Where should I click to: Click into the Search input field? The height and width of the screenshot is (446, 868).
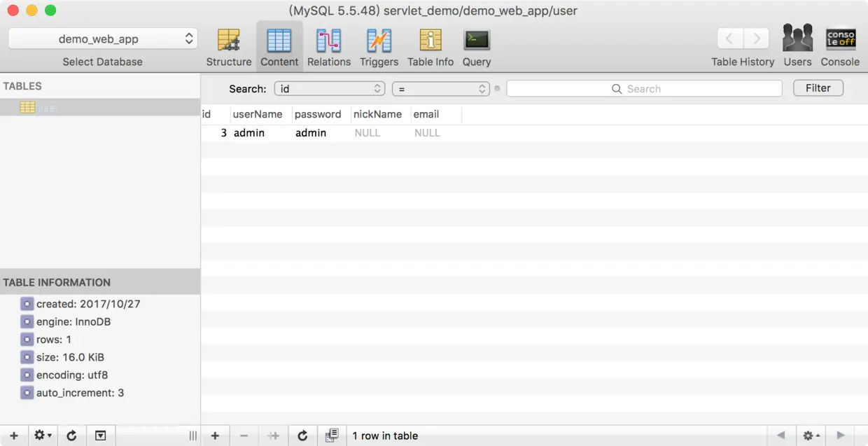[x=644, y=89]
